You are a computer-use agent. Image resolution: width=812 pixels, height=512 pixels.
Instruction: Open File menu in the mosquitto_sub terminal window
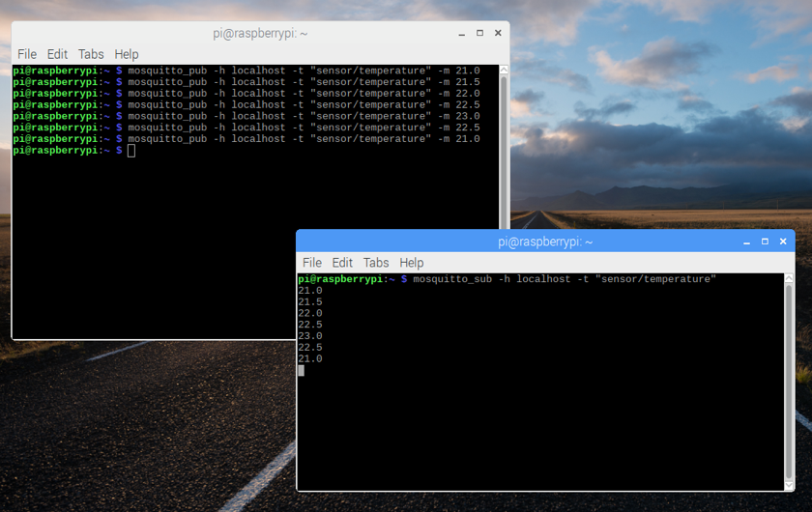click(x=311, y=263)
